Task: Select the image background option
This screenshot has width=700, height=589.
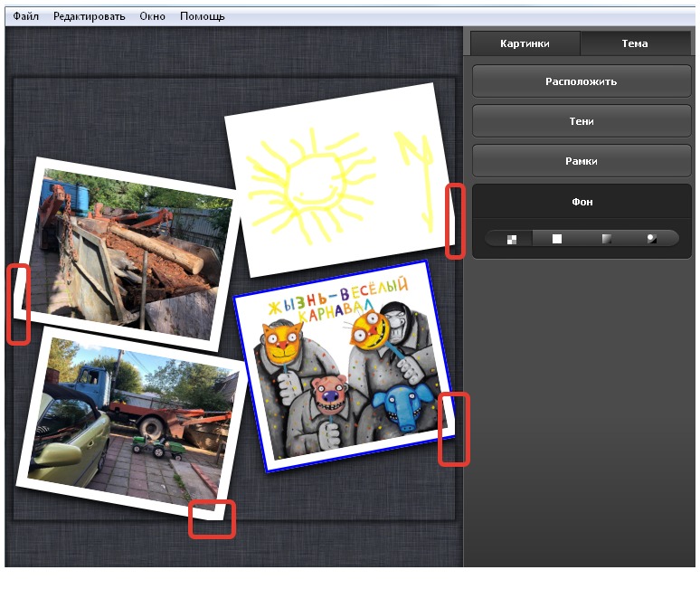Action: [x=652, y=239]
